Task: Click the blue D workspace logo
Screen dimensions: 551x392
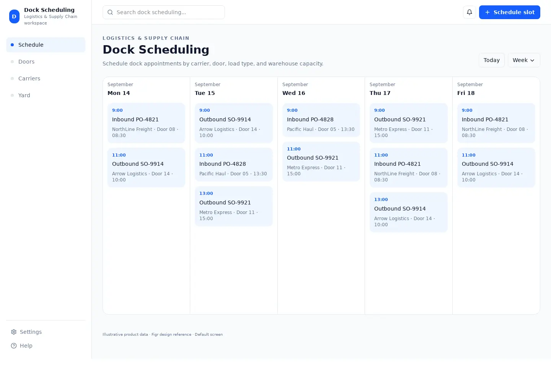Action: (14, 16)
